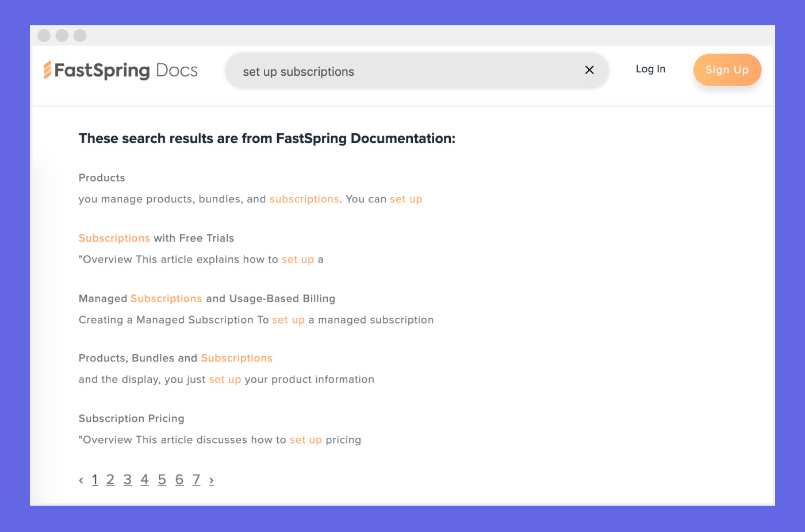
Task: Open Managed Subscriptions and Usage-Based Billing
Action: click(206, 298)
